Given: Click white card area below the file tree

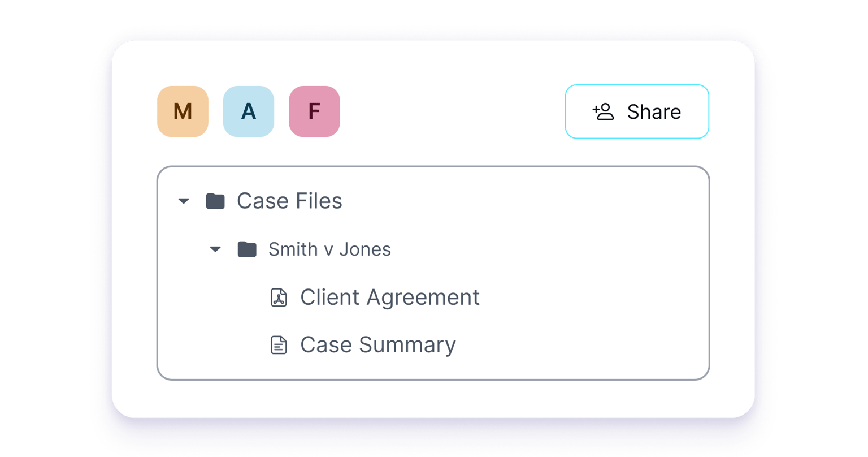Looking at the screenshot, I should click(x=433, y=399).
